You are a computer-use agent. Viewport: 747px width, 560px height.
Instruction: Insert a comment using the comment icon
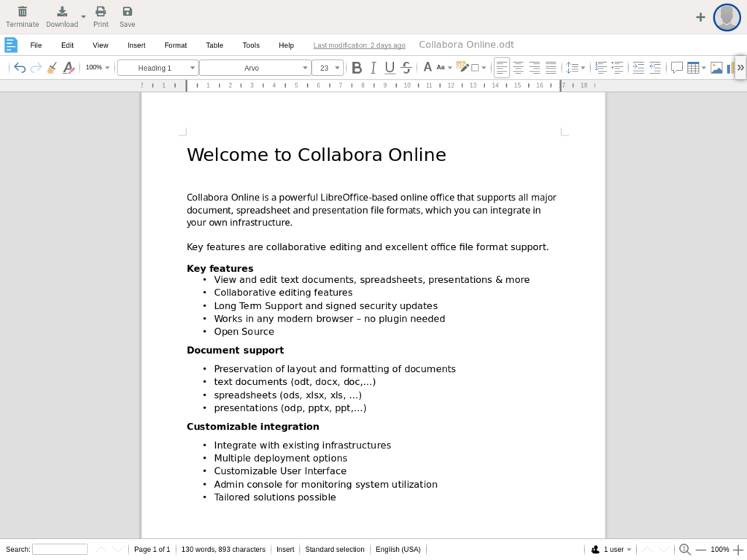[x=676, y=67]
